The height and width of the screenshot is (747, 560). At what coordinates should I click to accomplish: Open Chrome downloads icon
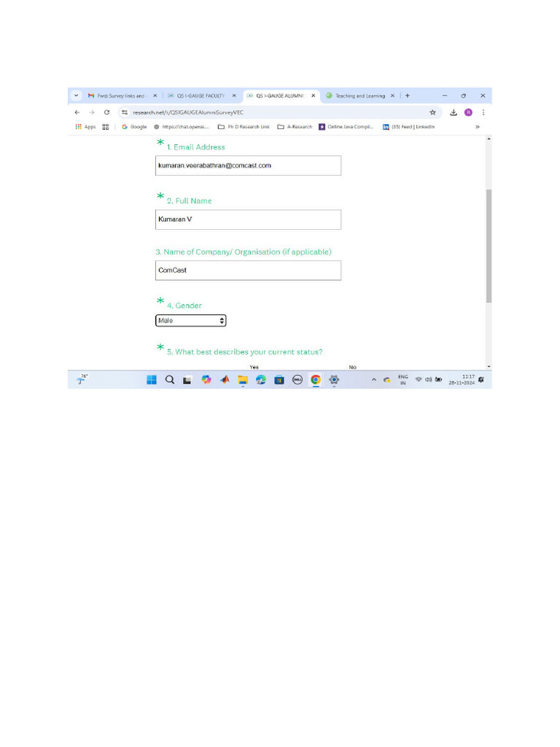454,112
